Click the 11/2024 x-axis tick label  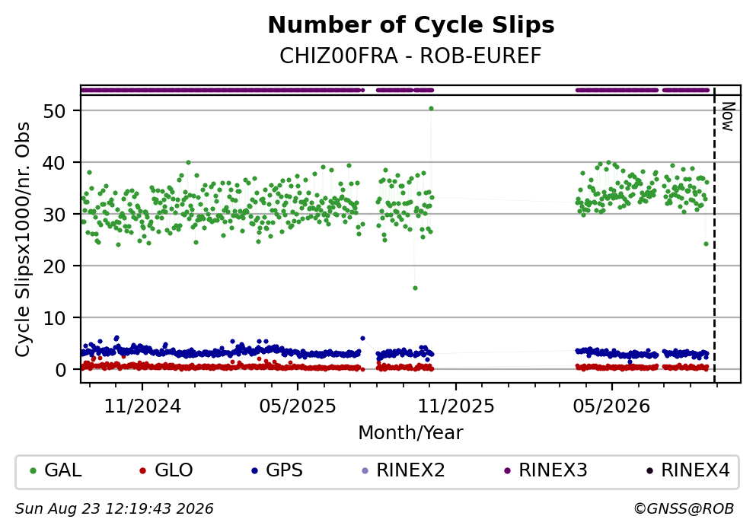tap(142, 406)
